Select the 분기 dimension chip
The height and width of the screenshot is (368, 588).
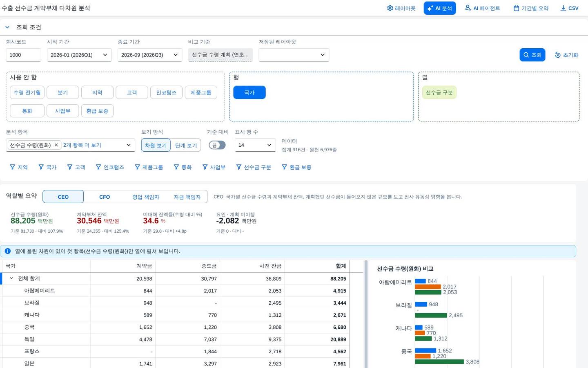tap(62, 92)
